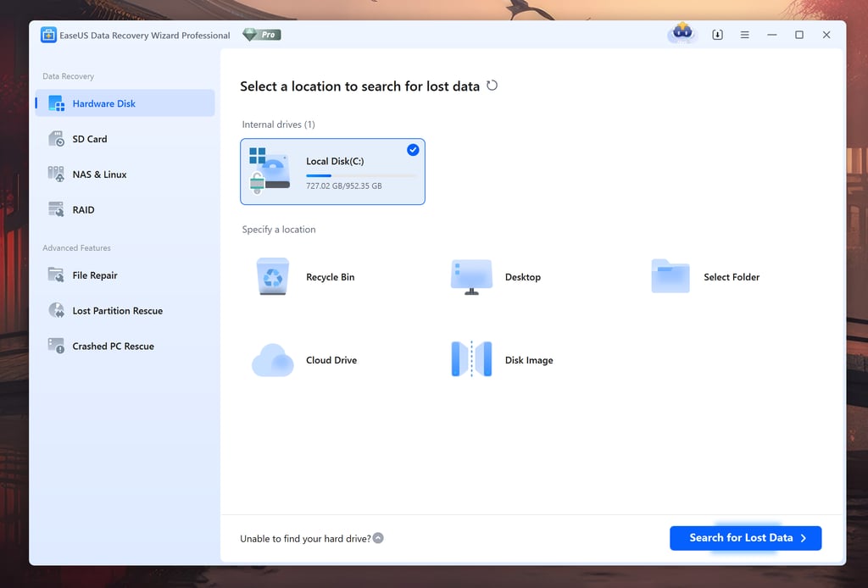Click the Local Disk(C:) drive icon
The image size is (868, 588).
click(269, 170)
